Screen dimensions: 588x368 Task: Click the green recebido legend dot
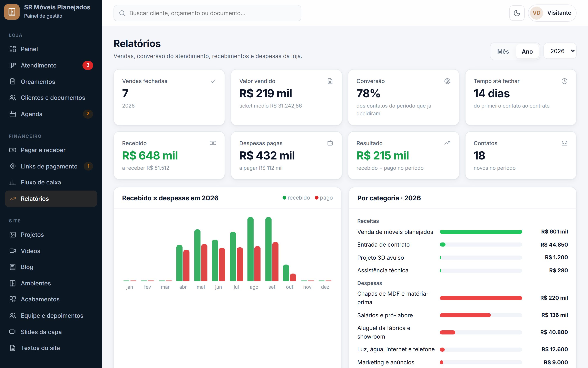click(284, 198)
